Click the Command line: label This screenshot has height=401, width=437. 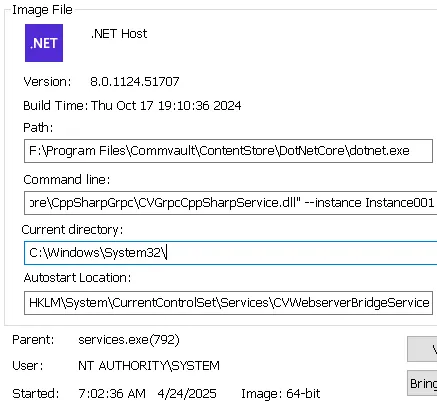66,180
